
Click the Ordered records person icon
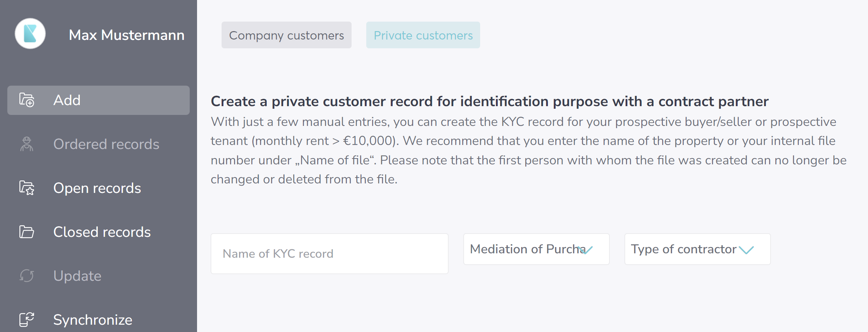click(27, 144)
